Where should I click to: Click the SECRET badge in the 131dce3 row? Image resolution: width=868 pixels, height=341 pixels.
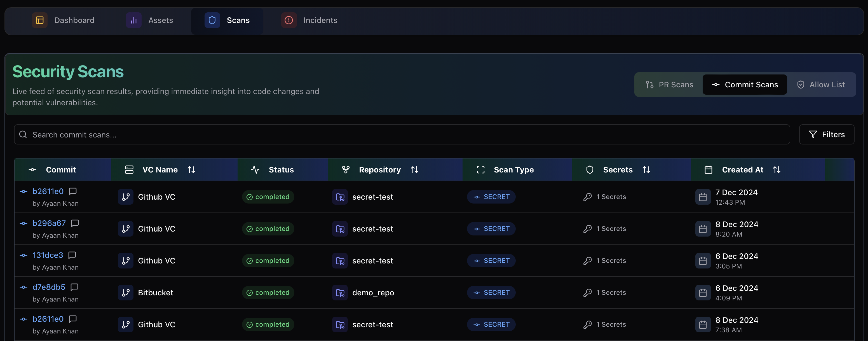click(x=491, y=261)
